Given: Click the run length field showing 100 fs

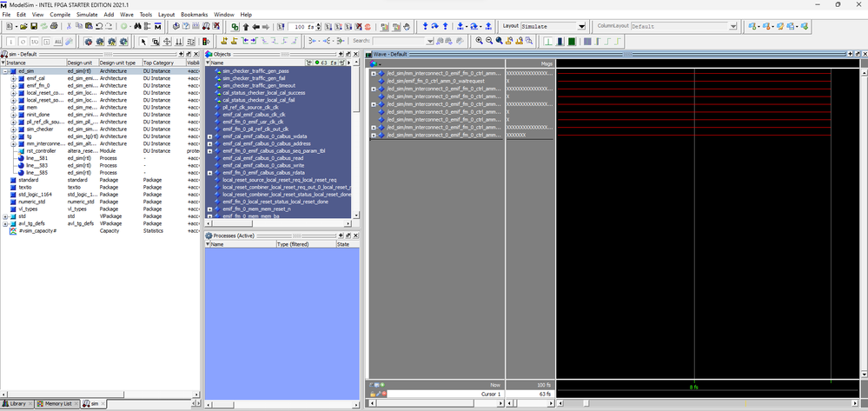Looking at the screenshot, I should 302,27.
